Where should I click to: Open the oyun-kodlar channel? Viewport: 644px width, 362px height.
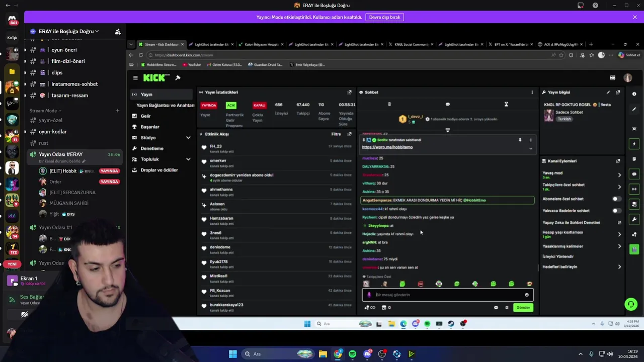[x=52, y=132]
